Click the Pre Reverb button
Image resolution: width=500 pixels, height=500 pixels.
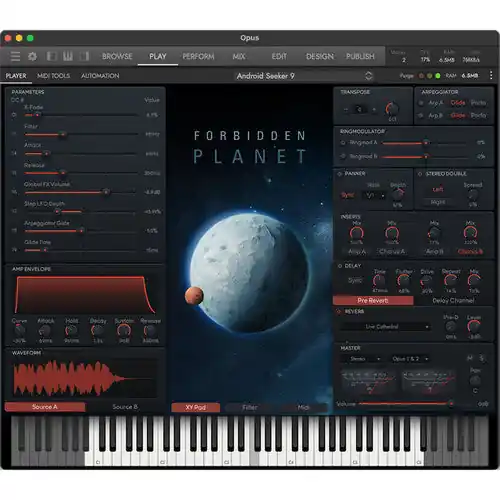[x=373, y=301]
